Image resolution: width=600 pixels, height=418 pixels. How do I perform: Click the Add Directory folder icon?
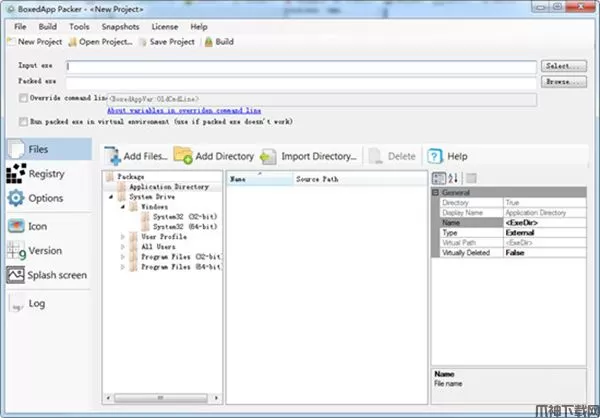(183, 155)
